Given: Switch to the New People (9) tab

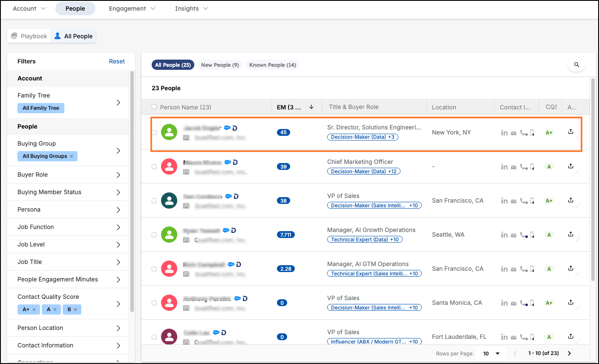Looking at the screenshot, I should [x=220, y=65].
